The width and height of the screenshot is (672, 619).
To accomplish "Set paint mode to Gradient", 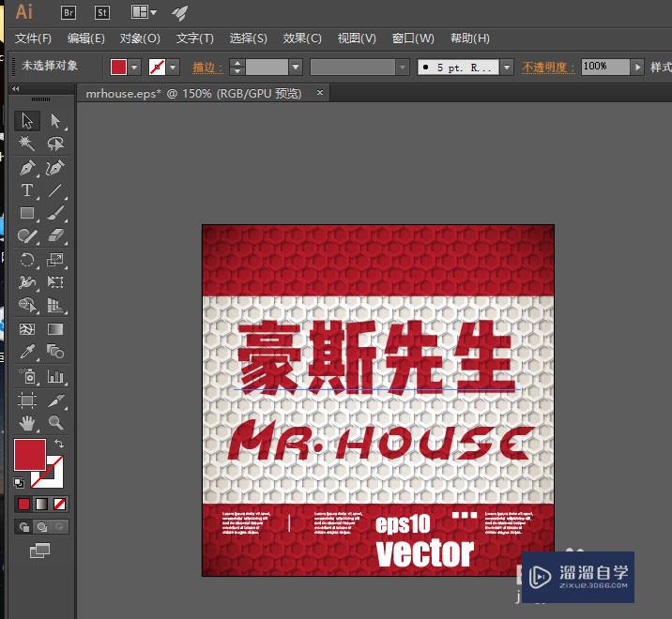I will pos(41,505).
